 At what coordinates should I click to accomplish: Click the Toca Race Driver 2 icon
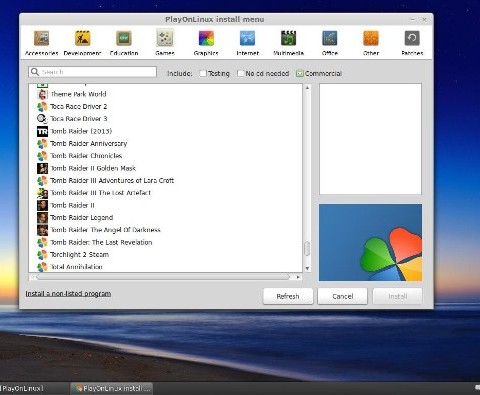click(x=42, y=107)
